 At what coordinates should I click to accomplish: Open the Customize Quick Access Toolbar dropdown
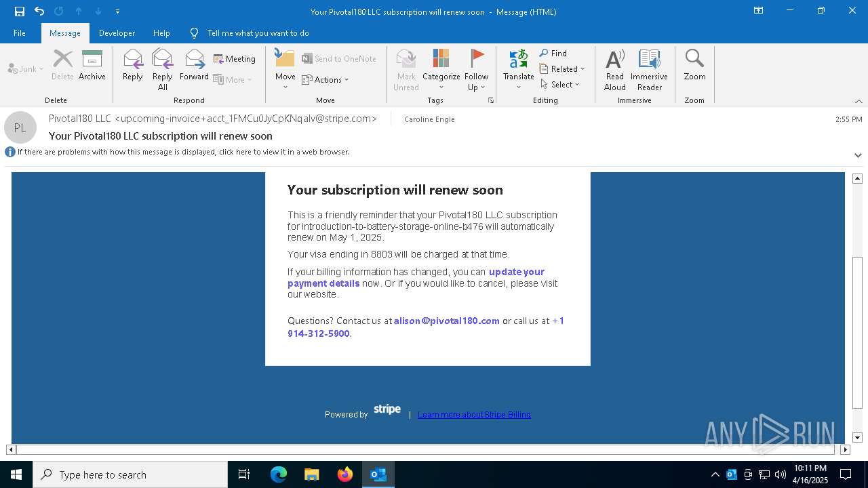tap(118, 12)
